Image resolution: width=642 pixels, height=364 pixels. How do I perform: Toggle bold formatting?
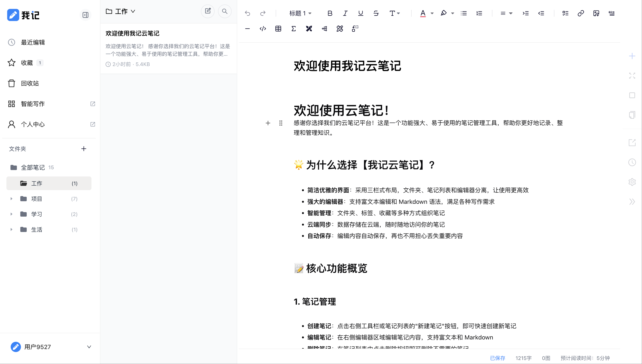coord(330,13)
